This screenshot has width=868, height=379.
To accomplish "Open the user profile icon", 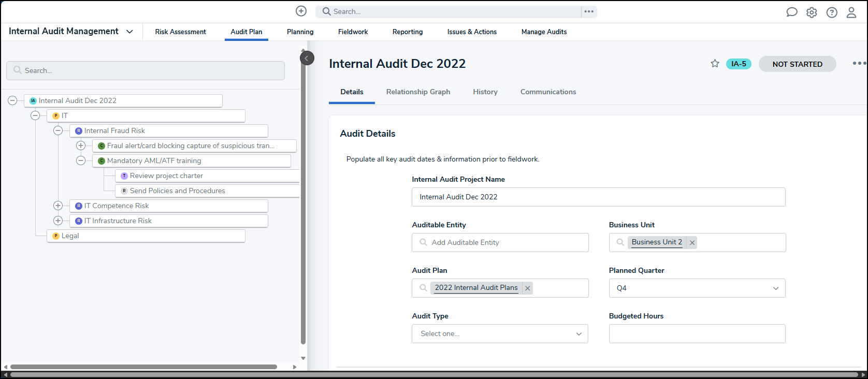I will coord(851,12).
